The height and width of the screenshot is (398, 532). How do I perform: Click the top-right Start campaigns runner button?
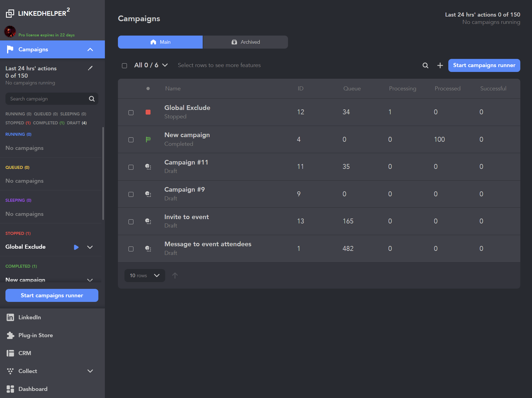(x=484, y=65)
